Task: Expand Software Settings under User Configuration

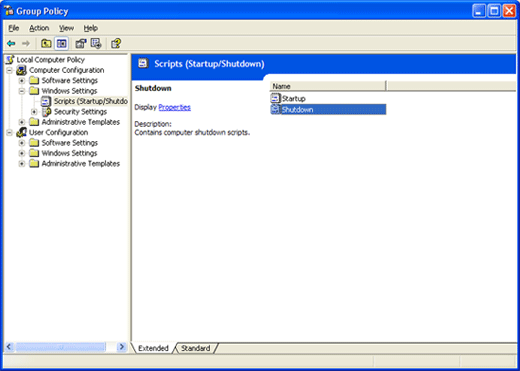Action: click(22, 143)
